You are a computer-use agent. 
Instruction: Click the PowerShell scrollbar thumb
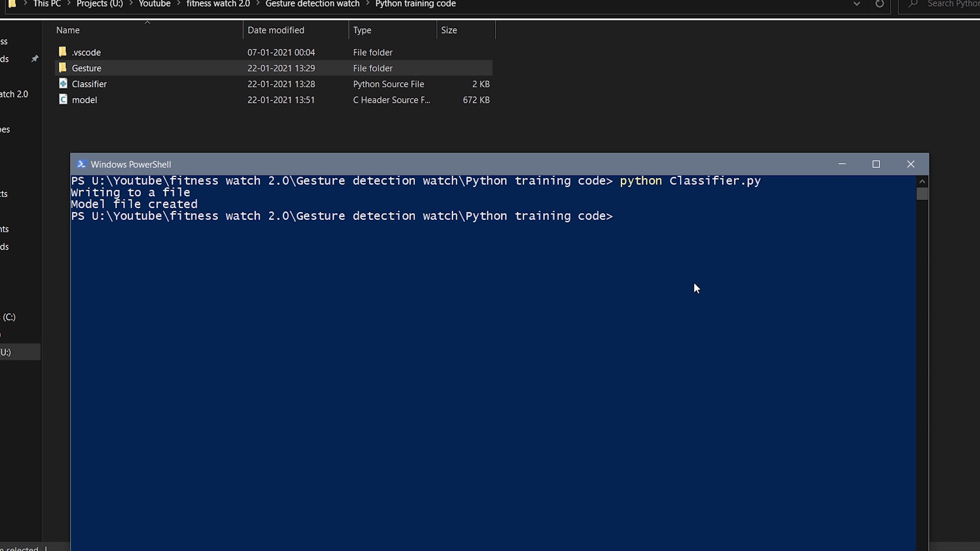click(922, 194)
